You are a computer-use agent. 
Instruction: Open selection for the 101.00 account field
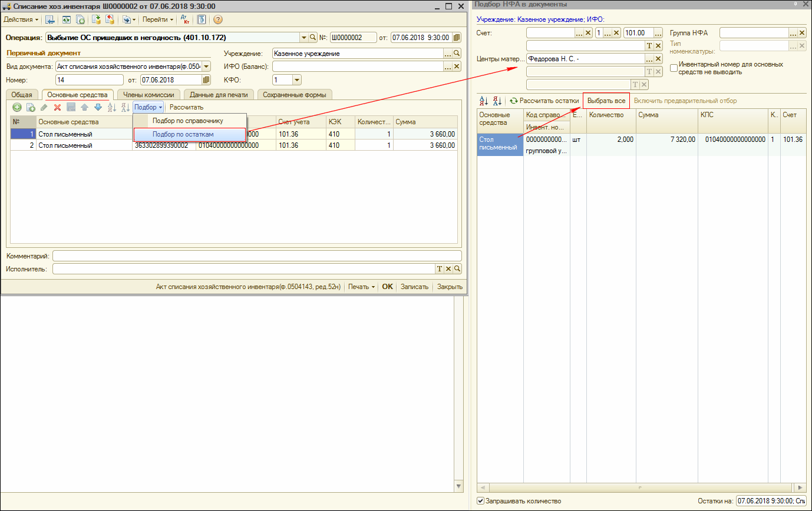tap(658, 33)
